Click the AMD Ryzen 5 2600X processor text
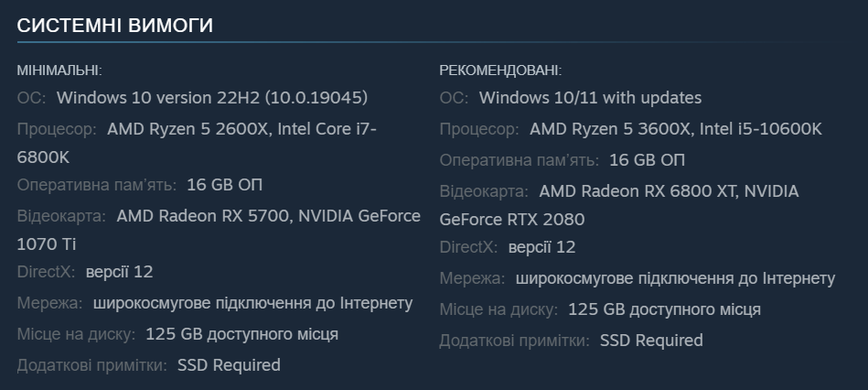This screenshot has width=868, height=390. (188, 129)
